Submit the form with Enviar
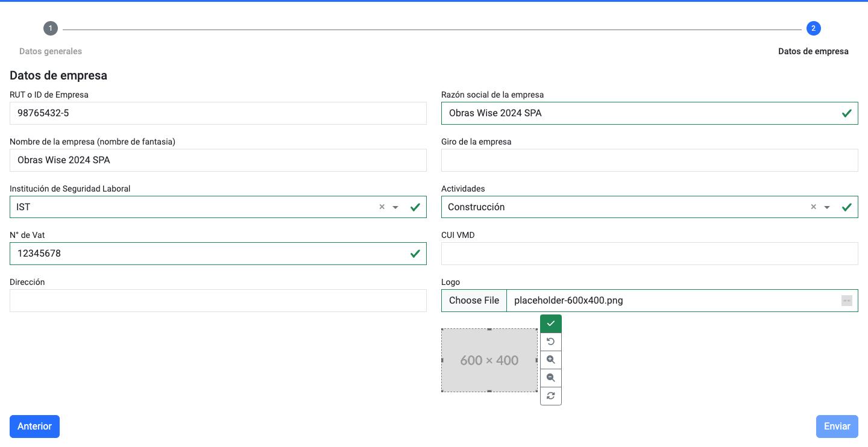The width and height of the screenshot is (868, 447). [x=837, y=426]
